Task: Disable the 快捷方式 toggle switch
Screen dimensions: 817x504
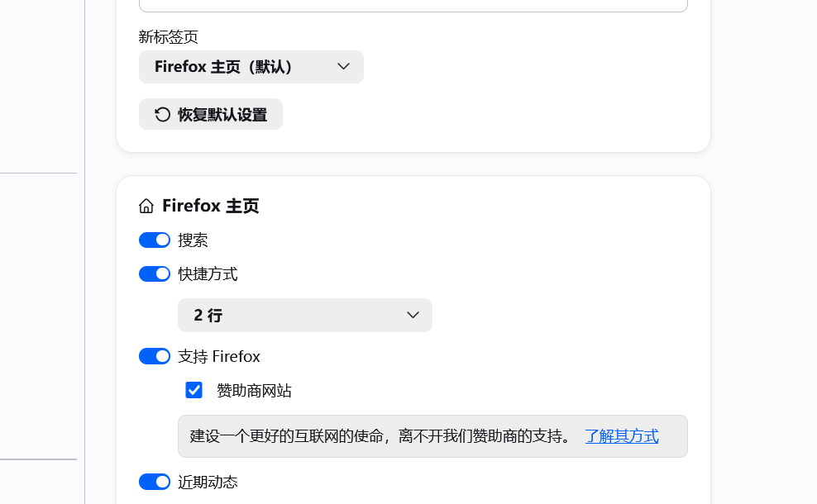Action: [155, 273]
